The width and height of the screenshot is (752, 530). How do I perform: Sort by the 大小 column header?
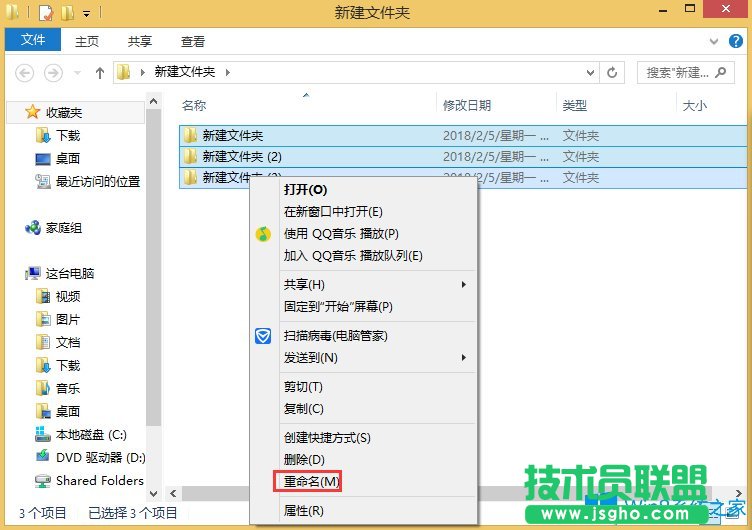pyautogui.click(x=694, y=106)
